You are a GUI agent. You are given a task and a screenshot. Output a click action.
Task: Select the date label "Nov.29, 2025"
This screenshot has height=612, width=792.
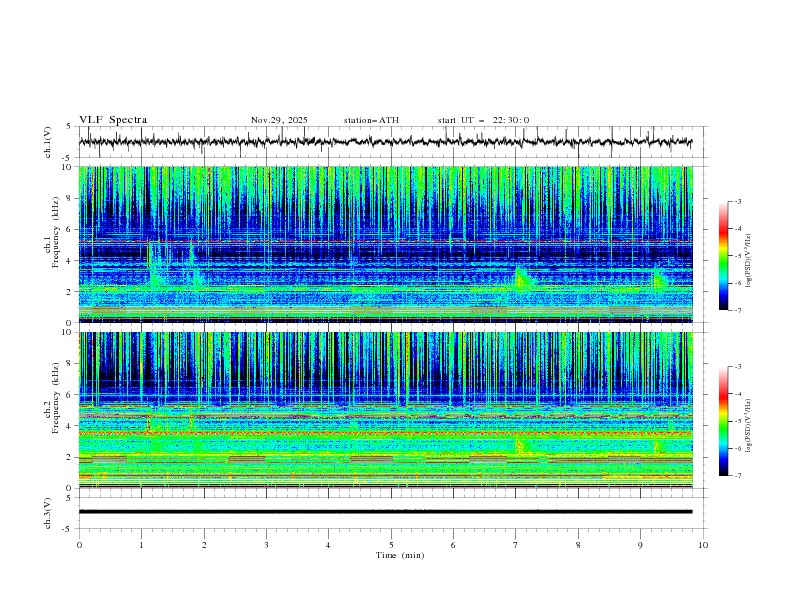point(279,120)
